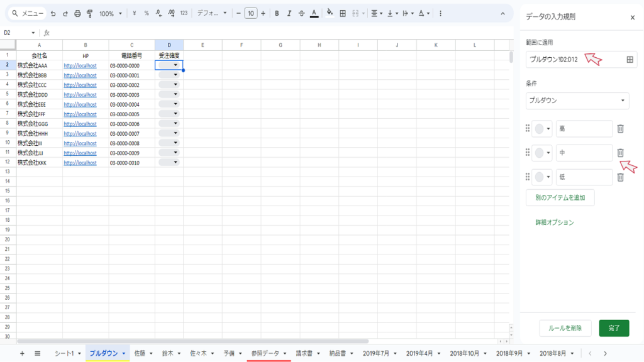Apply strikethrough formatting
Viewport: 644px width, 362px height.
pos(302,13)
